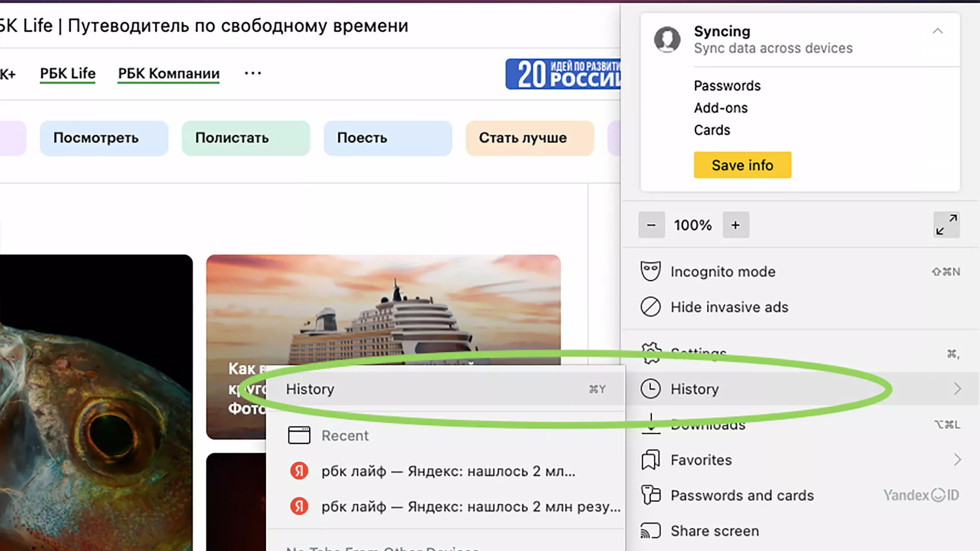Select Recent tab in history panel
Screen dimensions: 980x551
pyautogui.click(x=345, y=435)
